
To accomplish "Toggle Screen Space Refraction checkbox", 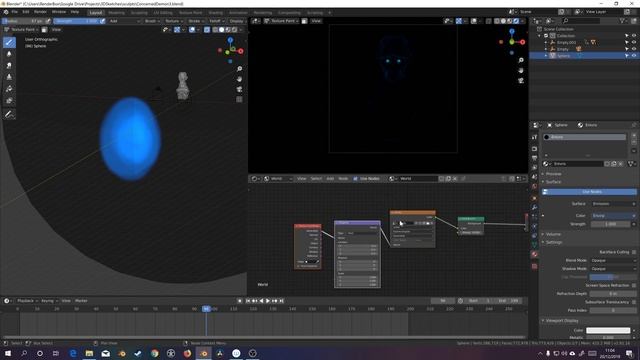I will pyautogui.click(x=634, y=285).
